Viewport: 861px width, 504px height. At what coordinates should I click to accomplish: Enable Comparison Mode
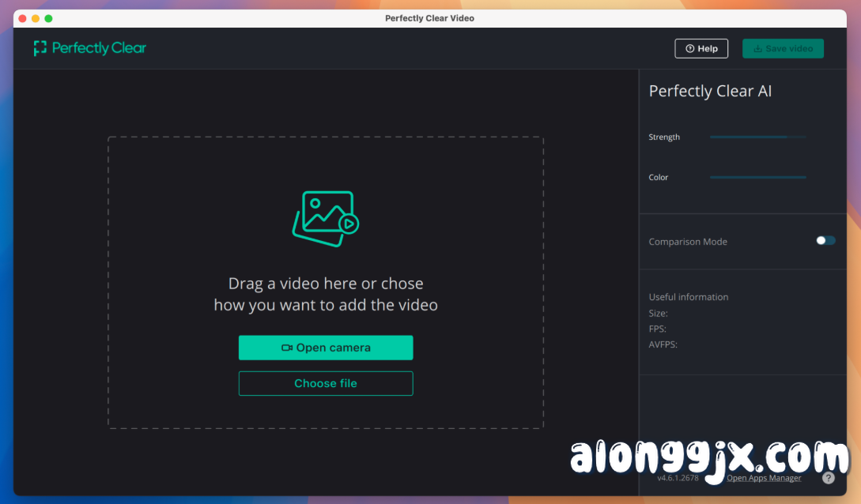click(825, 241)
